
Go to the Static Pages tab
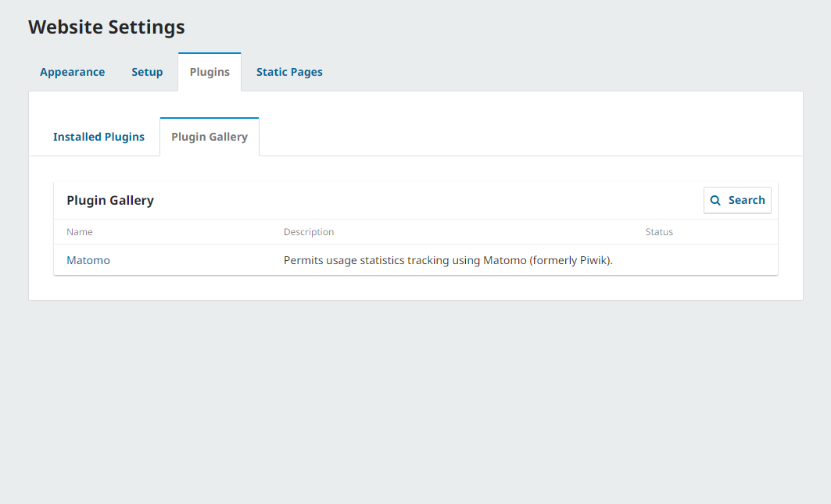click(x=289, y=72)
